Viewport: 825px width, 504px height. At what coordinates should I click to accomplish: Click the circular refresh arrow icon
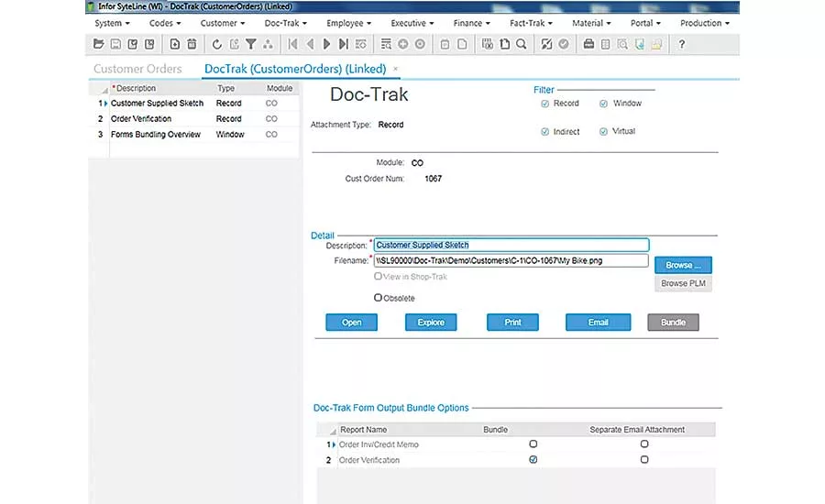[x=216, y=44]
